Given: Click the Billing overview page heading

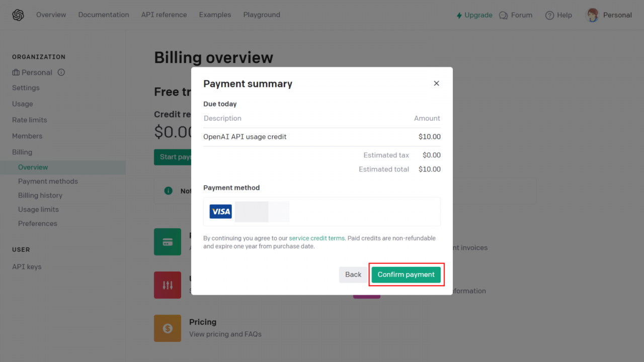Looking at the screenshot, I should click(x=213, y=57).
